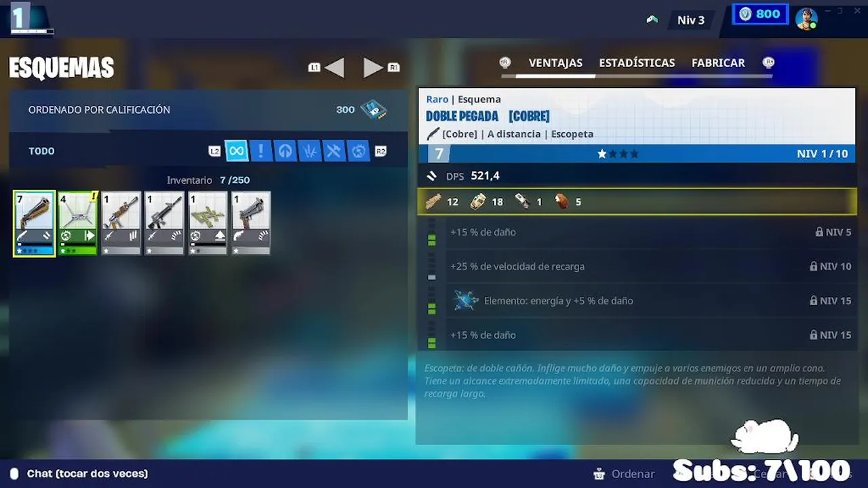Click the account level 1 progress badge
Viewport: 868px width, 488px height.
point(32,19)
